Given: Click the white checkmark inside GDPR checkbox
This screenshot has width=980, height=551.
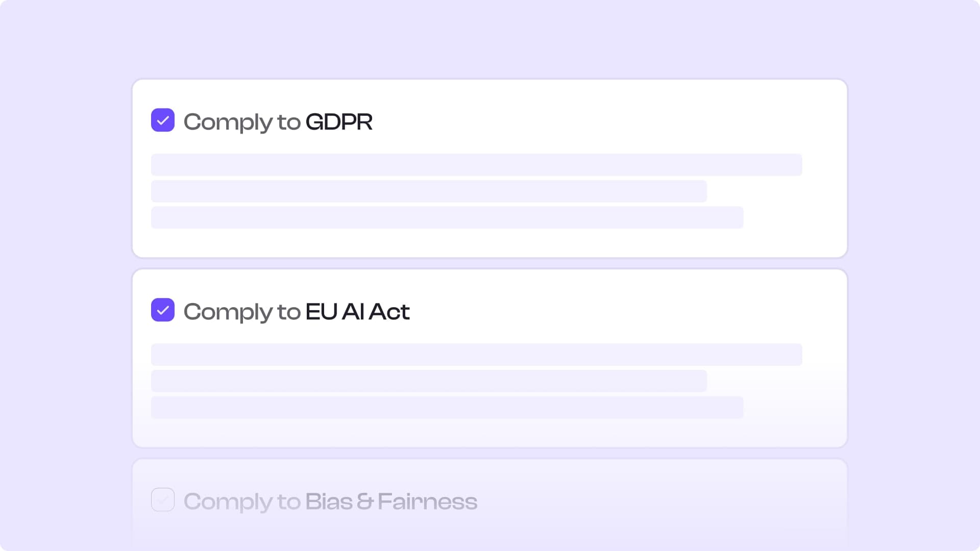Looking at the screenshot, I should (163, 121).
